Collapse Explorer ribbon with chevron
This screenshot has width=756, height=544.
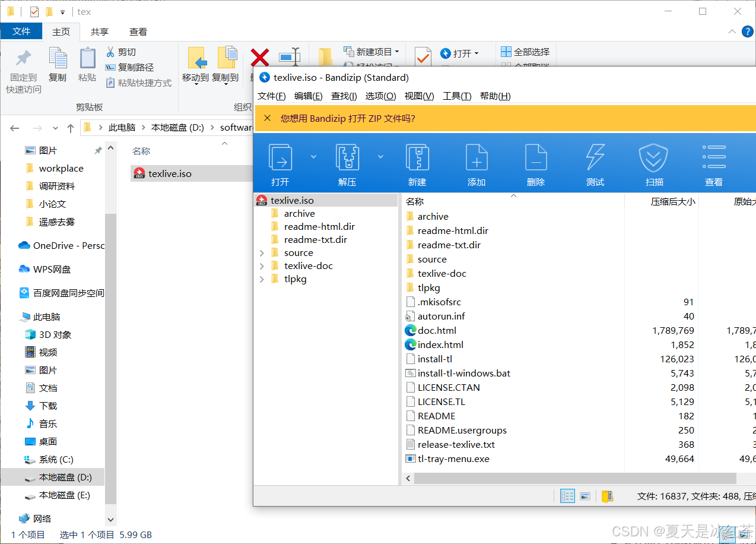pyautogui.click(x=733, y=32)
